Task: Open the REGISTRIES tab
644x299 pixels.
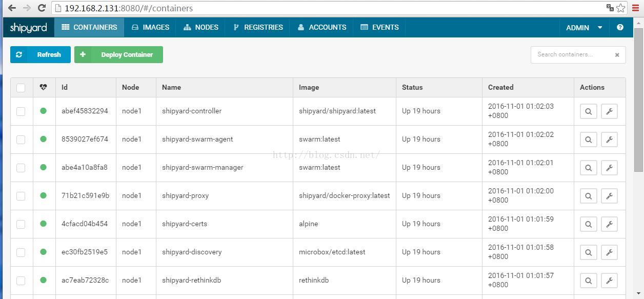Action: [258, 27]
